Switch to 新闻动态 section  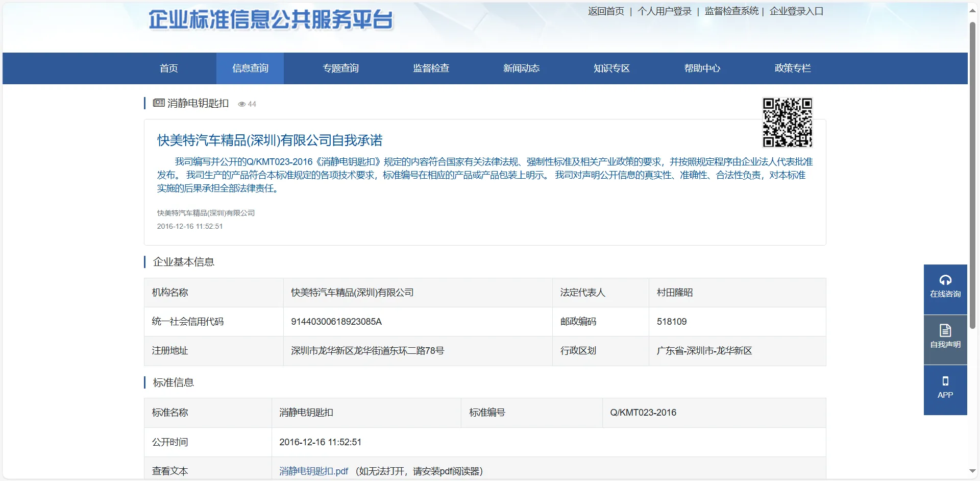pyautogui.click(x=521, y=68)
